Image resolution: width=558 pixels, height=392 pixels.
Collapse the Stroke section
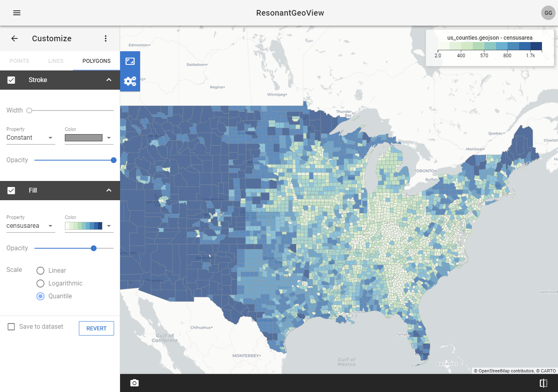point(109,80)
